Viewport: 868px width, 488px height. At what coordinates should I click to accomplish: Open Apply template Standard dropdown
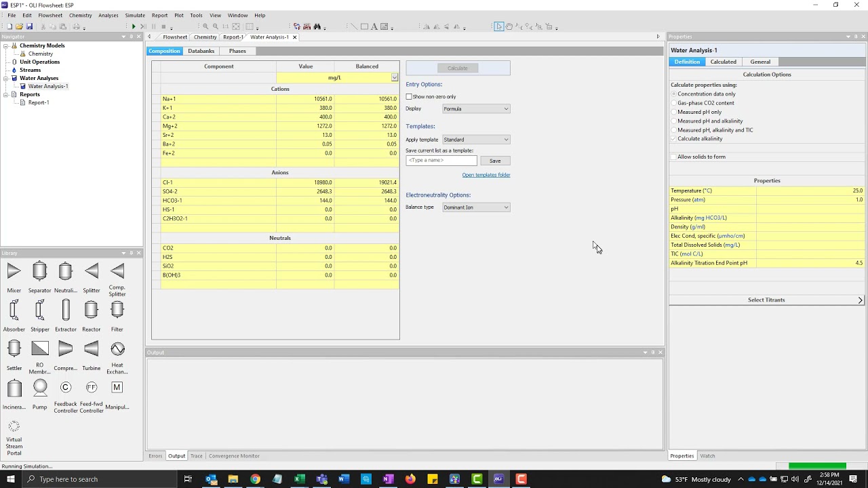tap(476, 140)
